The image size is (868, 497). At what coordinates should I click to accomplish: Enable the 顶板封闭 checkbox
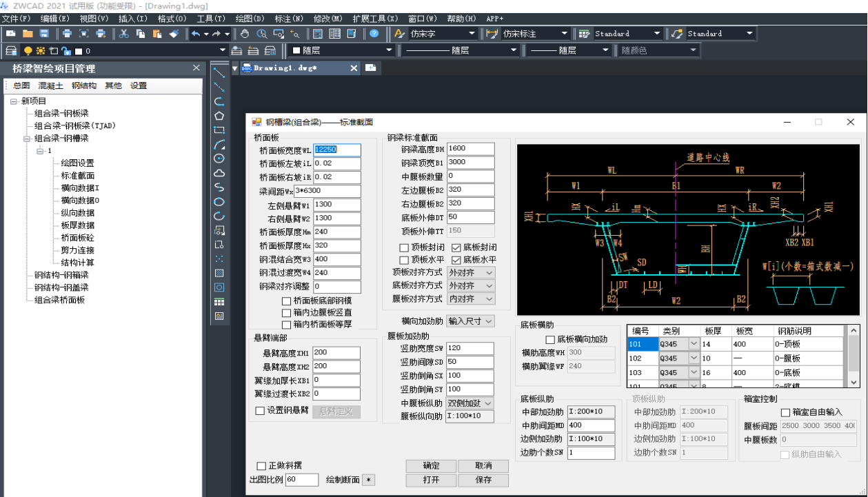(x=405, y=247)
